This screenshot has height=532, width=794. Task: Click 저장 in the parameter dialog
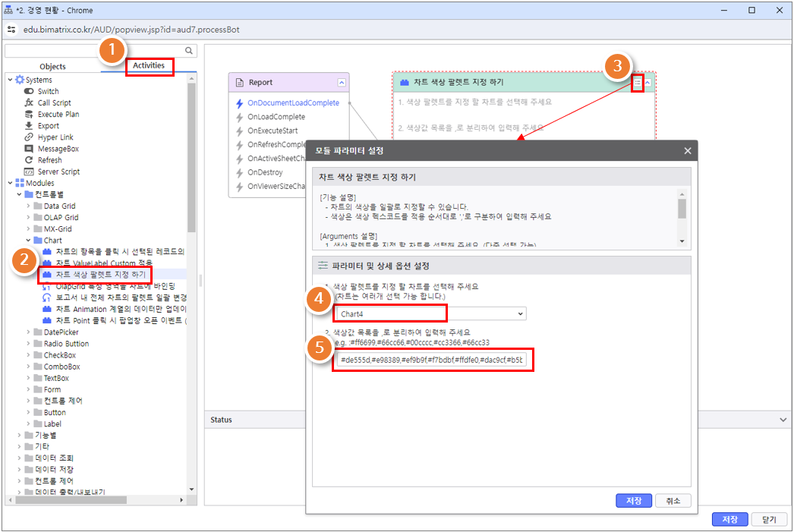click(634, 501)
